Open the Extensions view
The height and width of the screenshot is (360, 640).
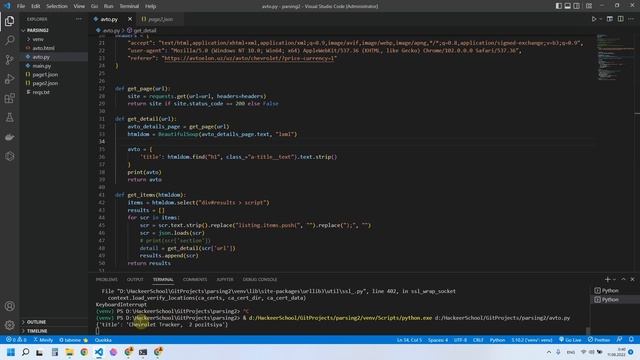tap(9, 98)
